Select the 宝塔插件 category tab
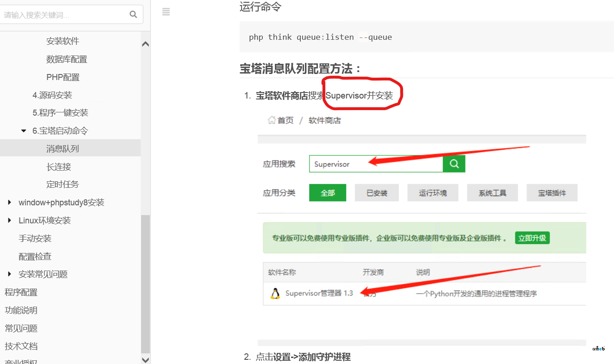This screenshot has height=364, width=614. click(x=552, y=193)
